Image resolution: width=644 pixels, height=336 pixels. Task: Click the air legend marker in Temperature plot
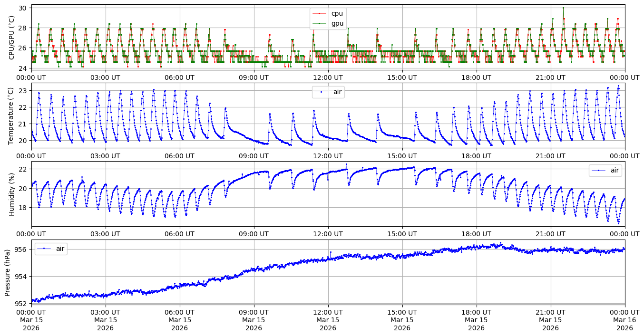[322, 92]
